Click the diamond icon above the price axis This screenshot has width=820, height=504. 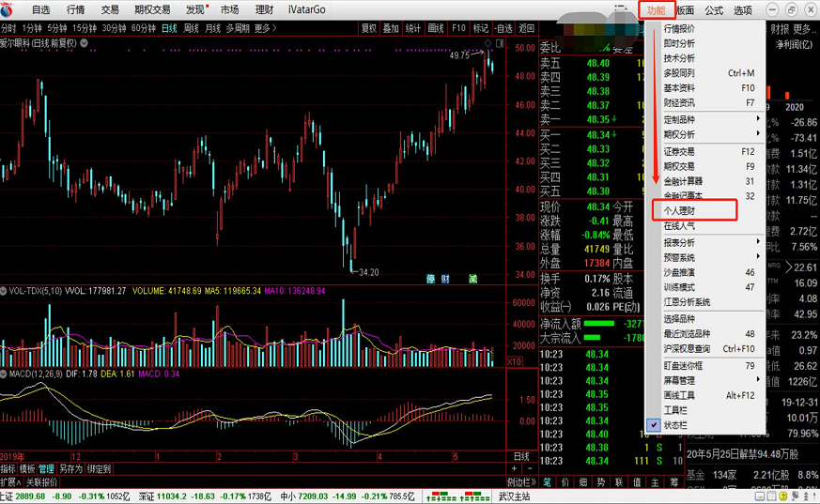point(488,43)
